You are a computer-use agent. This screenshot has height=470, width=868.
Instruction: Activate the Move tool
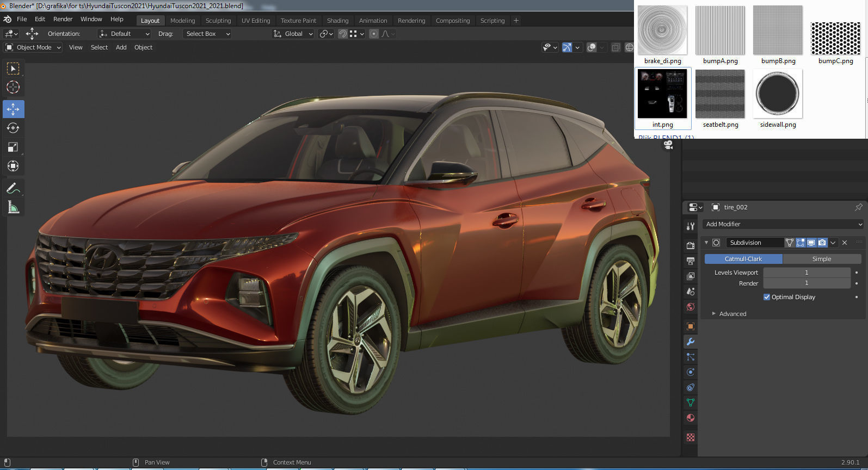pyautogui.click(x=13, y=109)
